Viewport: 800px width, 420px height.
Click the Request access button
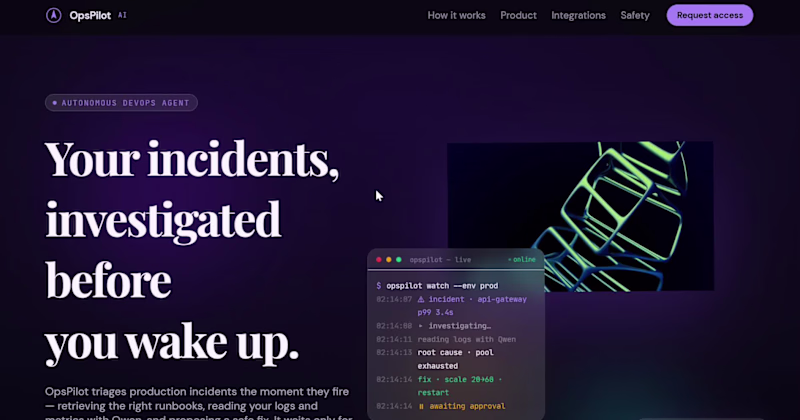click(710, 15)
